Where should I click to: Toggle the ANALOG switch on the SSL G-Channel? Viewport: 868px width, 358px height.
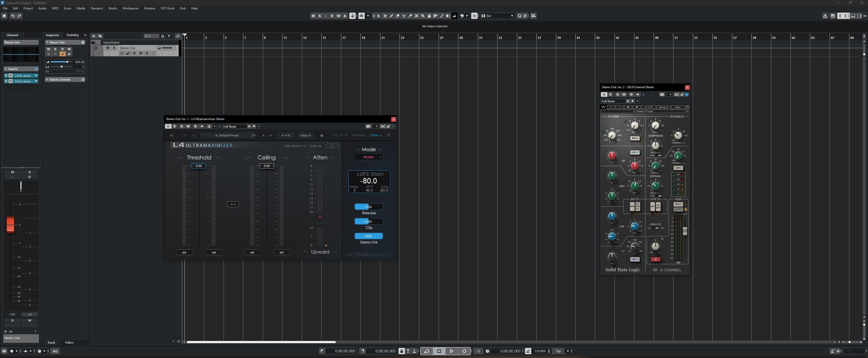pyautogui.click(x=656, y=228)
